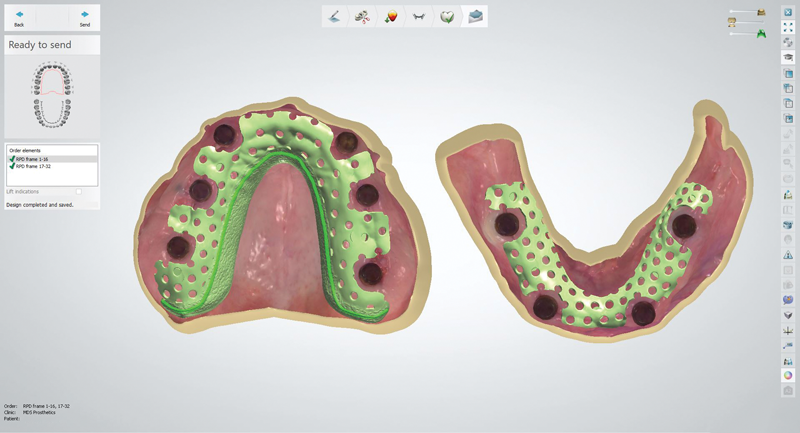Open the final envelope send workflow step
Image resolution: width=800 pixels, height=433 pixels.
click(475, 16)
